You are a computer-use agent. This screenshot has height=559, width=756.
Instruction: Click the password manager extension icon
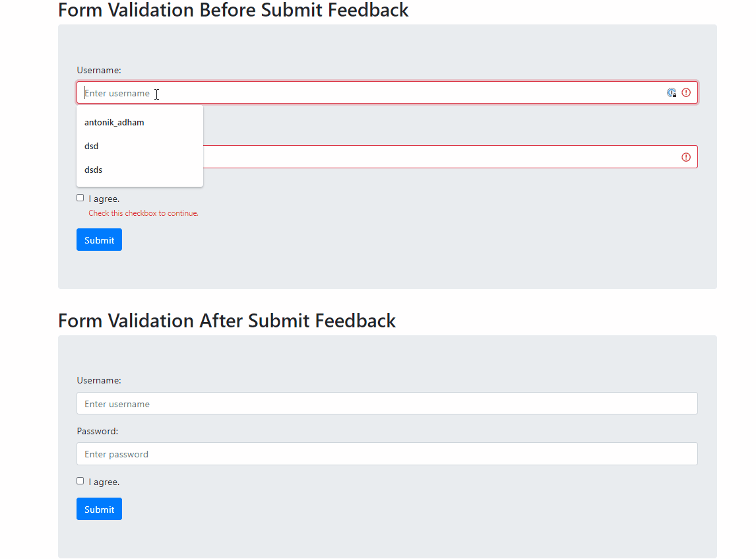672,92
